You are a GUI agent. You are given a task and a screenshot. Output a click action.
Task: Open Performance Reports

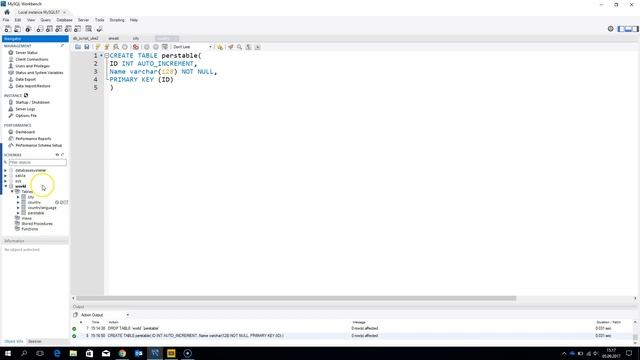click(33, 139)
